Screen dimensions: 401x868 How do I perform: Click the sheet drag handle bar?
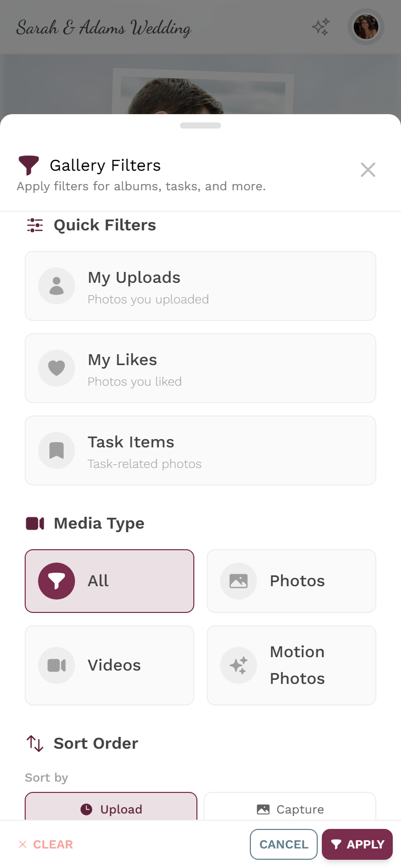(200, 125)
